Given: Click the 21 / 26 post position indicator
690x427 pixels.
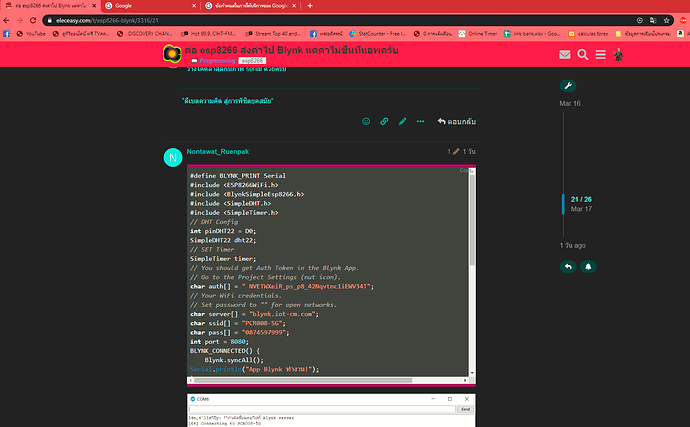Looking at the screenshot, I should (581, 199).
